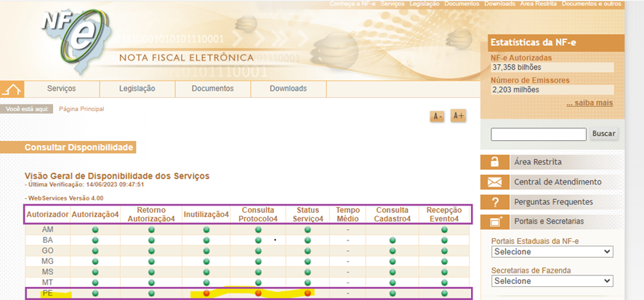Open the saiba mais statistics link
Screen dimensions: 644x300
coord(589,103)
